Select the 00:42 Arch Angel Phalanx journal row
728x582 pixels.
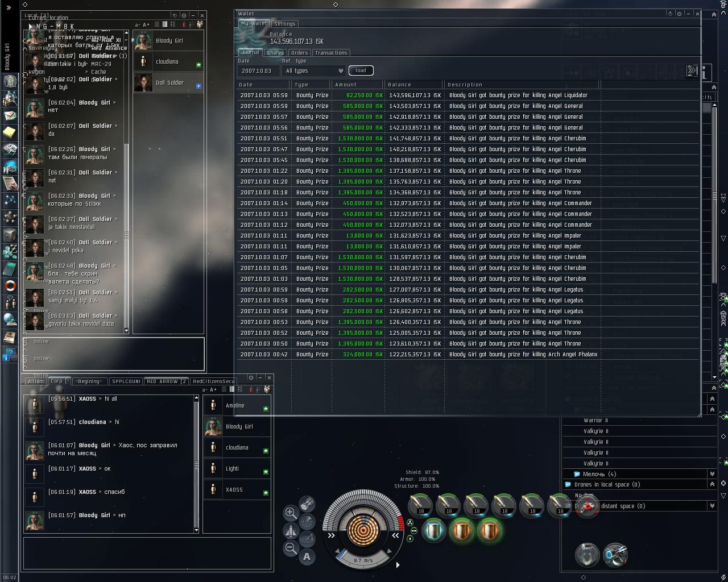468,354
